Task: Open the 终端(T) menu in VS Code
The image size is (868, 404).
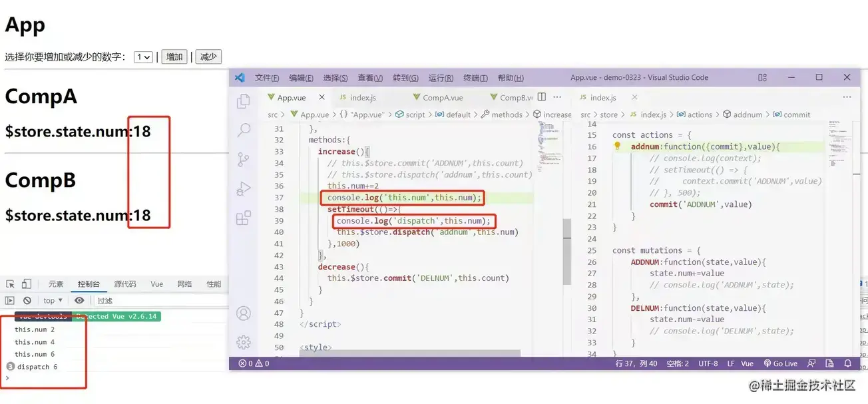Action: tap(475, 78)
